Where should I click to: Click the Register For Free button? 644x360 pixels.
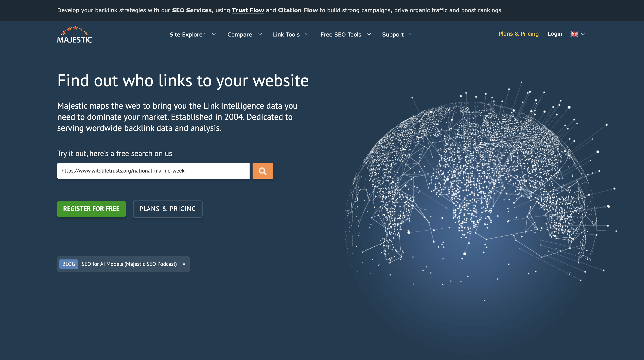[91, 209]
